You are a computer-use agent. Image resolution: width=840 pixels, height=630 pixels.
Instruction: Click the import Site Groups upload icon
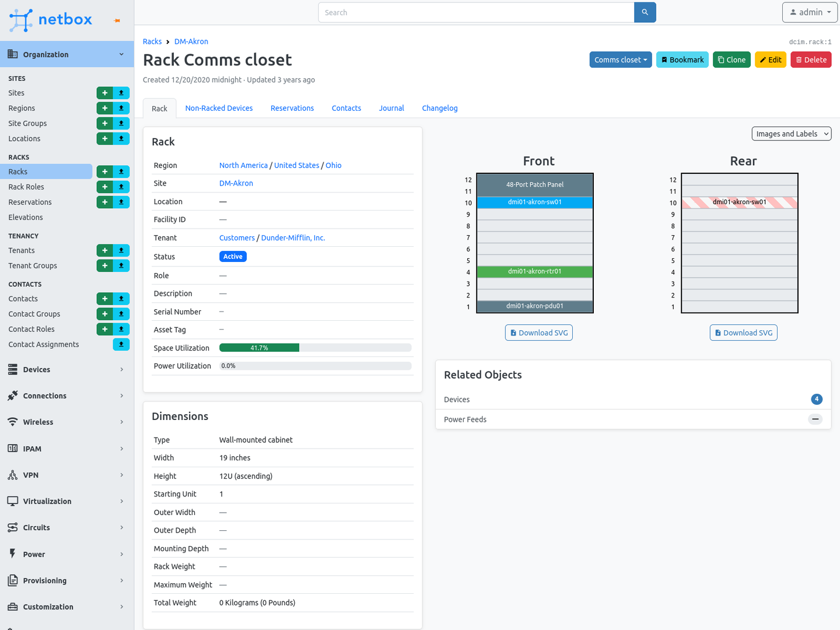121,123
